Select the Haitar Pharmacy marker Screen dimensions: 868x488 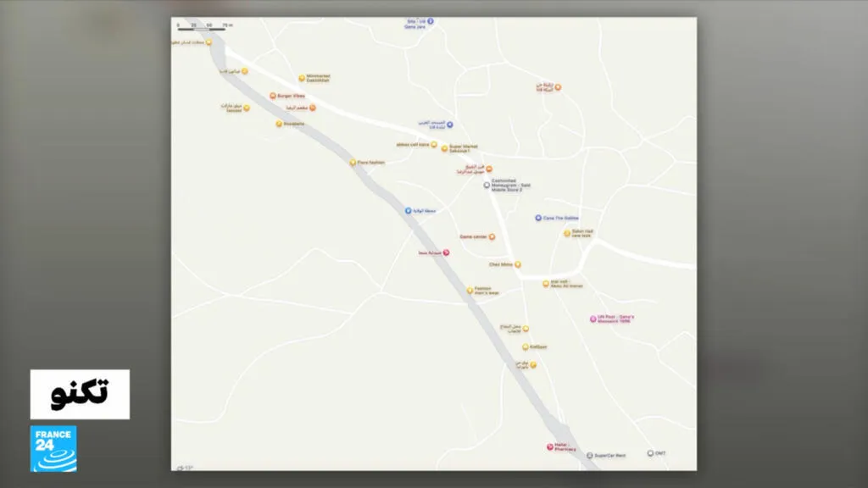(549, 446)
